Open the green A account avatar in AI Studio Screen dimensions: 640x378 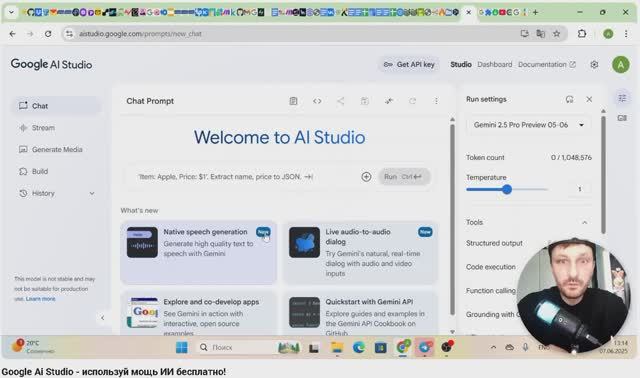pos(620,64)
